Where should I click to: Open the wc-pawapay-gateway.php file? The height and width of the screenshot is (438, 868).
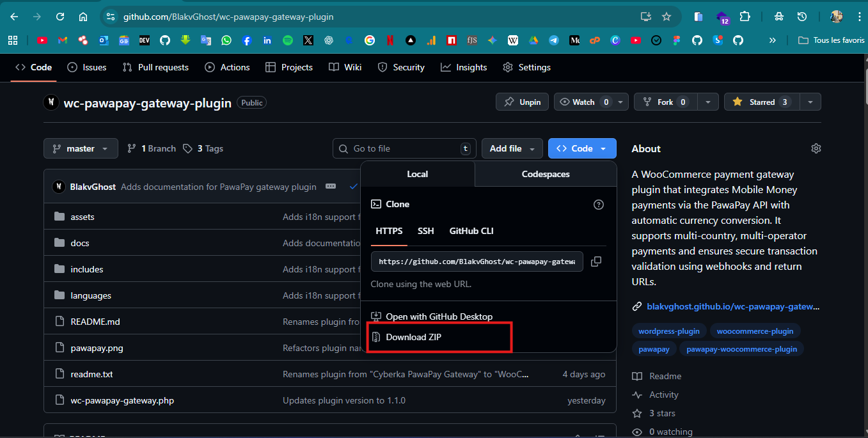[122, 400]
